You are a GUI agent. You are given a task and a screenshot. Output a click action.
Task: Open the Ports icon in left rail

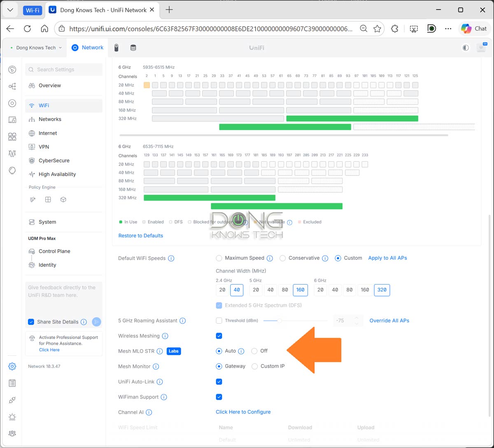(x=12, y=137)
